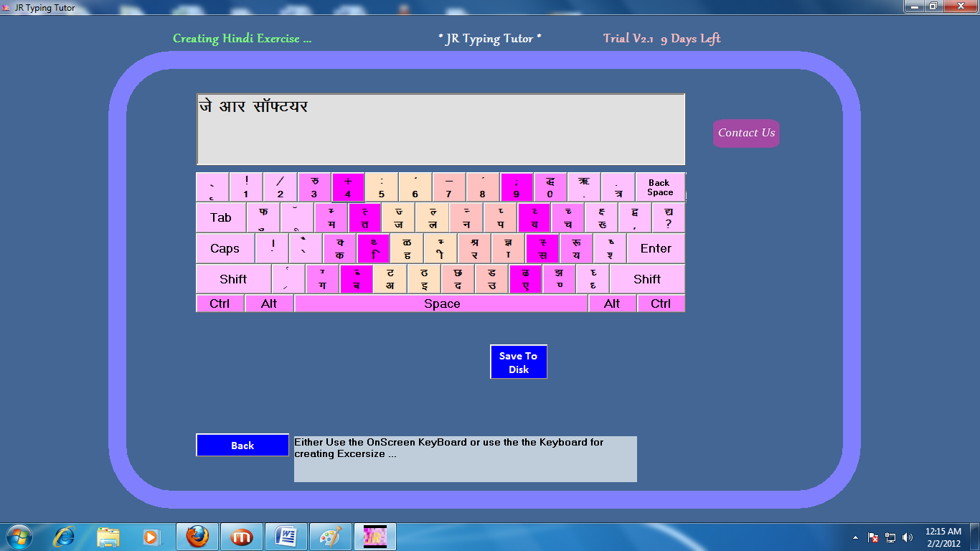Click the न key
980x551 pixels.
[x=466, y=217]
